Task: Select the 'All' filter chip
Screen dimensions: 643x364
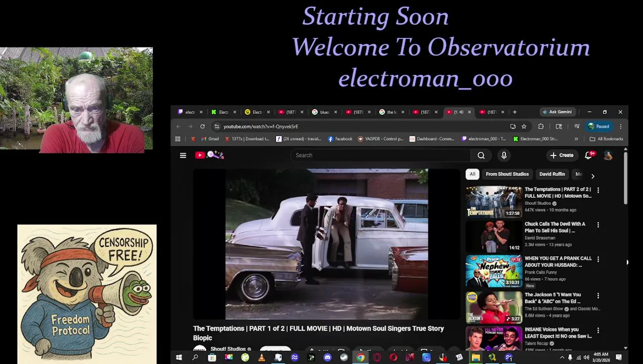Action: point(472,174)
